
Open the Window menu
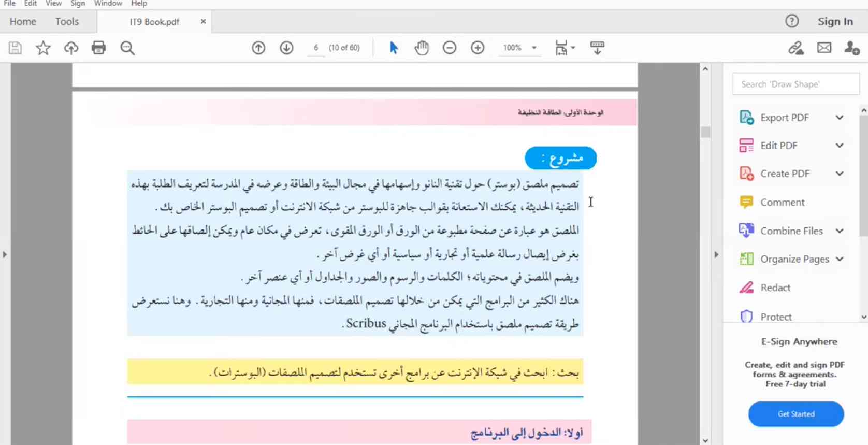point(108,4)
